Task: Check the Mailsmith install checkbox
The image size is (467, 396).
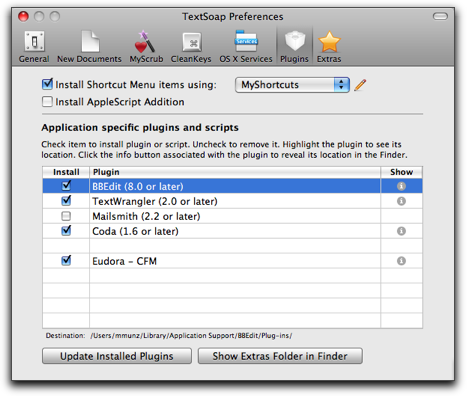Action: (66, 216)
